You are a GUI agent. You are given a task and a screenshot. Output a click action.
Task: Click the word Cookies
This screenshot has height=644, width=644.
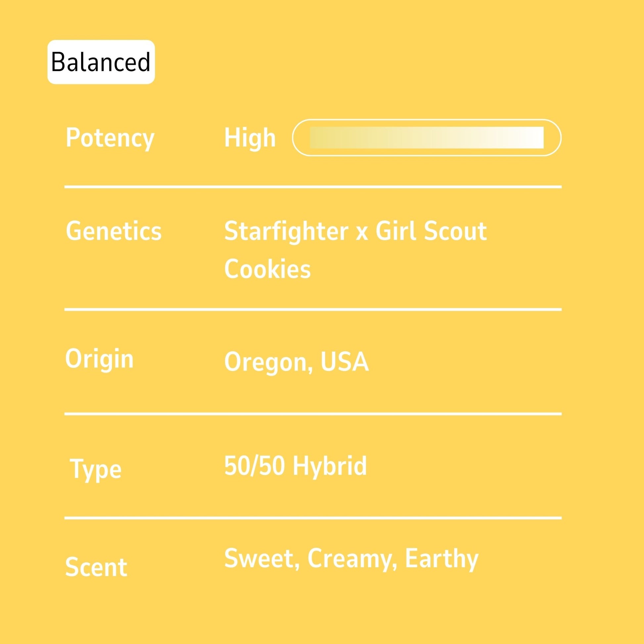[x=267, y=269]
